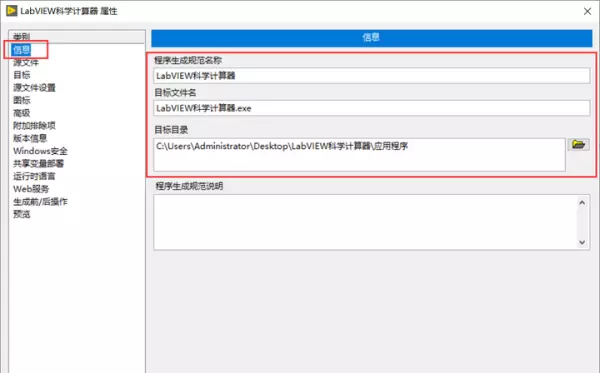The height and width of the screenshot is (373, 600).
Task: Open the 源文件设置 category
Action: (x=34, y=88)
